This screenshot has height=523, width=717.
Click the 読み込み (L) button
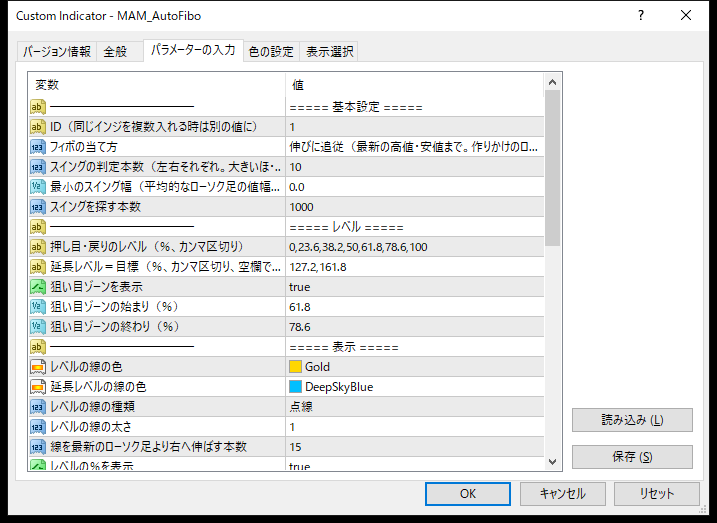pyautogui.click(x=632, y=420)
